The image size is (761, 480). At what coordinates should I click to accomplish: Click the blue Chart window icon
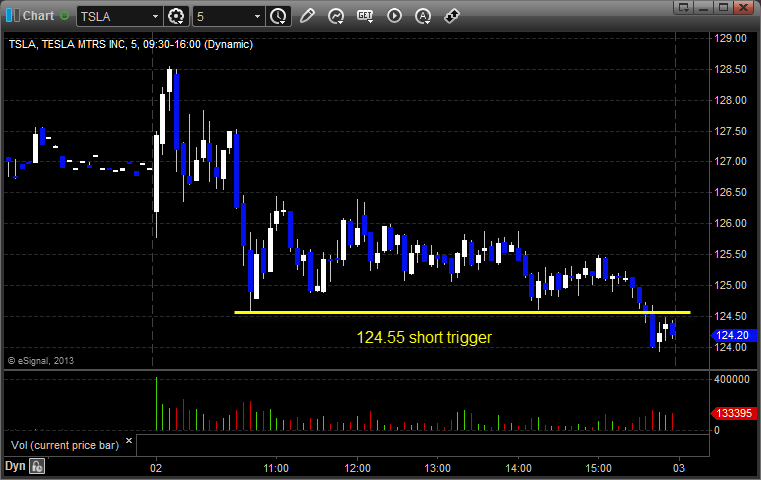[x=13, y=16]
